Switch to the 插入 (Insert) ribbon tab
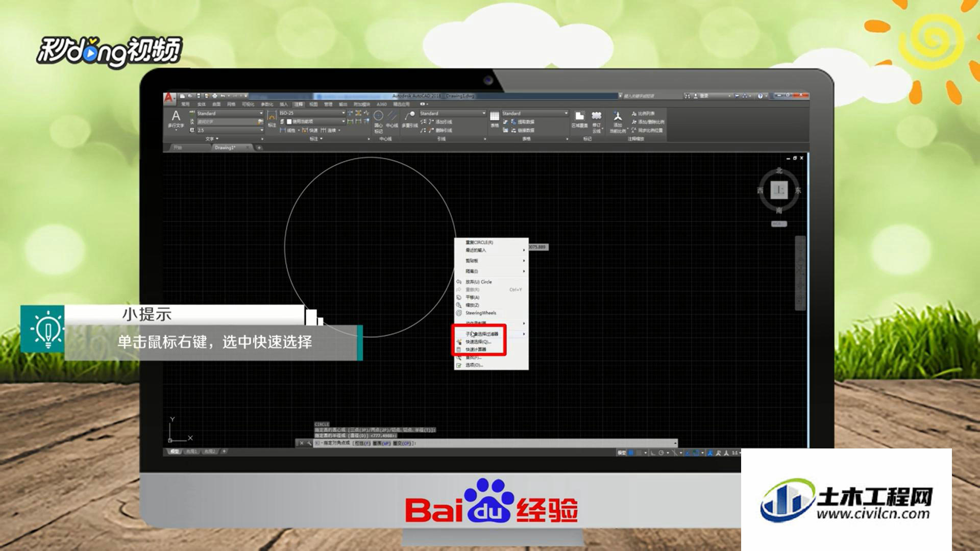Image resolution: width=980 pixels, height=551 pixels. click(283, 105)
